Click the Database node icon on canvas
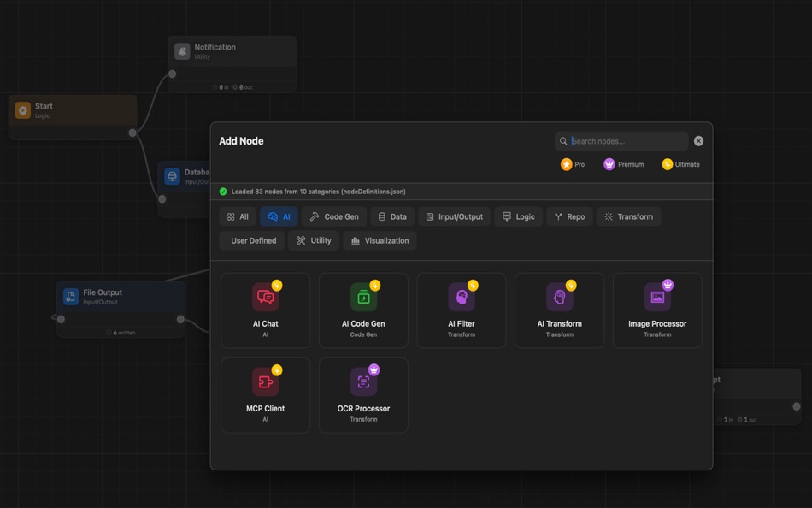812x508 pixels. pyautogui.click(x=172, y=176)
